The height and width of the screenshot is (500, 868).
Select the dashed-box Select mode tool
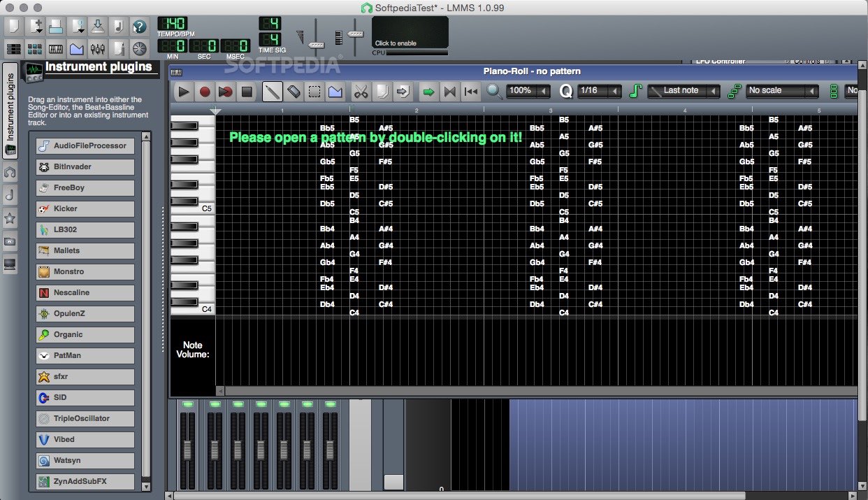click(314, 91)
